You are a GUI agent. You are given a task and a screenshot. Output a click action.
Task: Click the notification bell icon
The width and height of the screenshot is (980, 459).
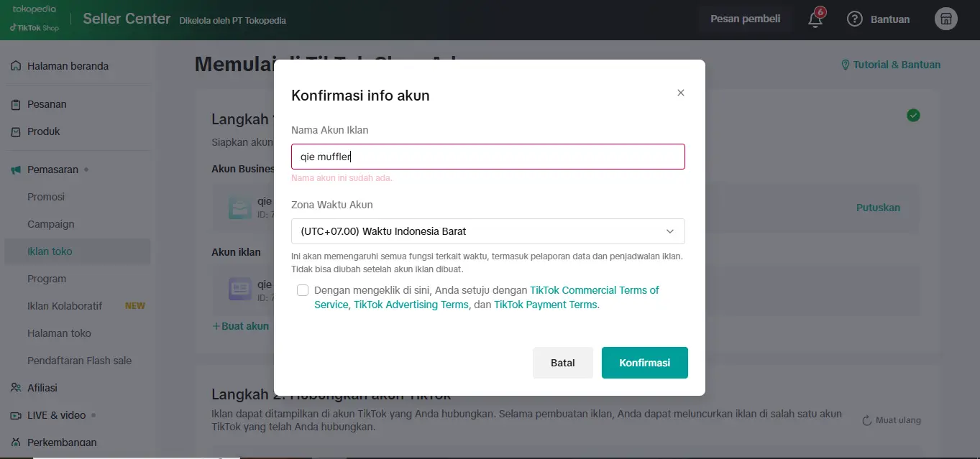click(x=815, y=19)
